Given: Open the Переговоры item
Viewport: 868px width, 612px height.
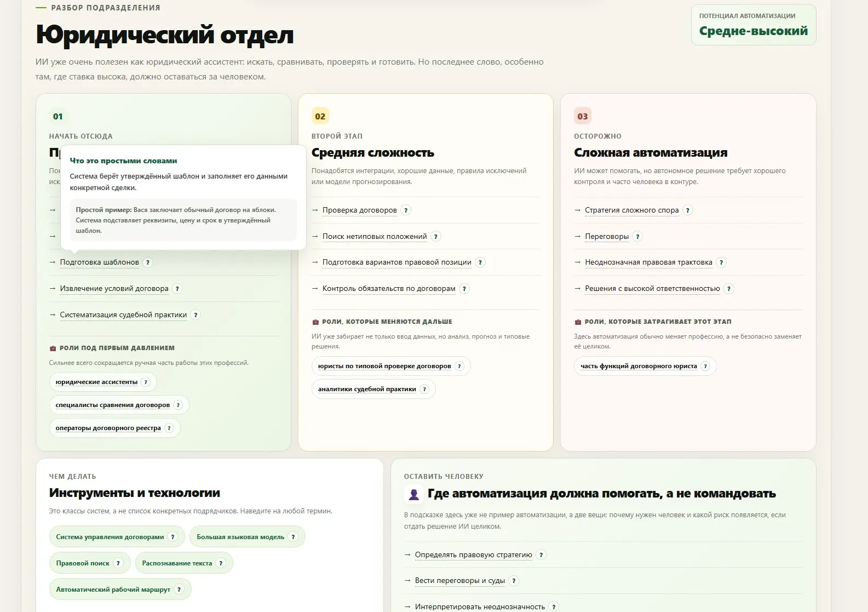Looking at the screenshot, I should [x=607, y=237].
